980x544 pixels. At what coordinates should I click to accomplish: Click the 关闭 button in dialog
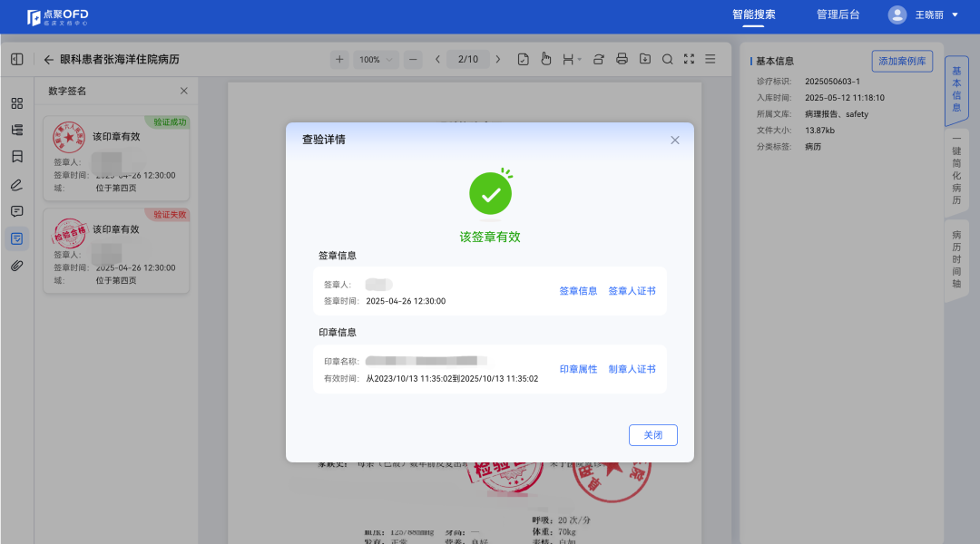point(652,435)
